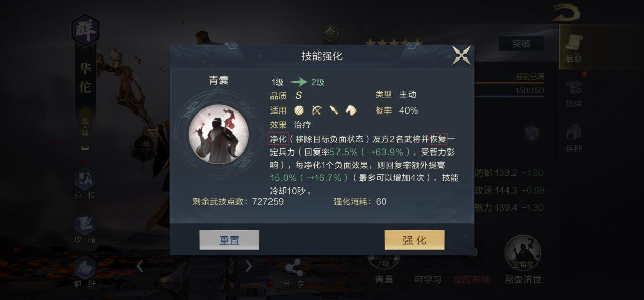Image resolution: width=644 pixels, height=300 pixels.
Task: Tap the 兑换 exchange icon
Action: [x=85, y=184]
